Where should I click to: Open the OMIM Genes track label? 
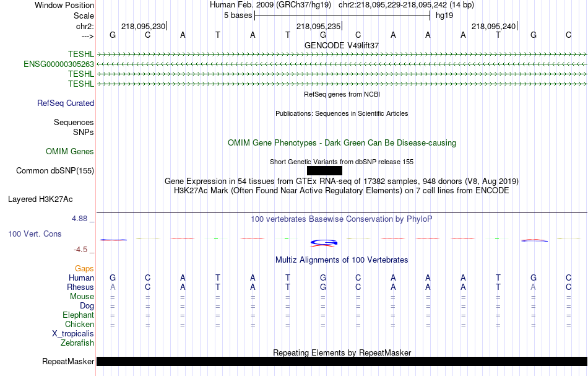click(x=70, y=151)
